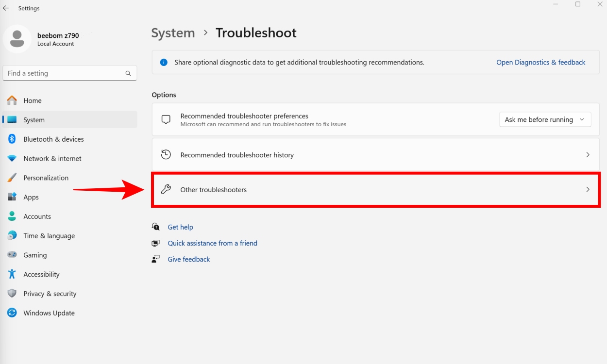The width and height of the screenshot is (607, 364).
Task: Open Gaming settings
Action: (34, 255)
